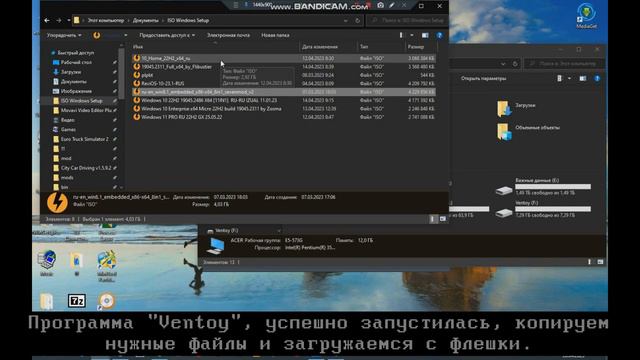This screenshot has width=640, height=360.
Task: Click the Электронная почта toolbar button
Action: [x=228, y=35]
